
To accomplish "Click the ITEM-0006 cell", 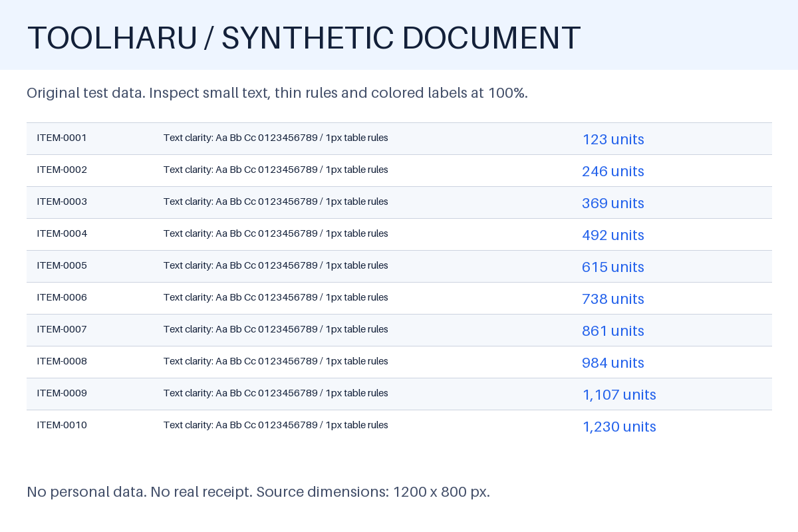I will coord(62,297).
